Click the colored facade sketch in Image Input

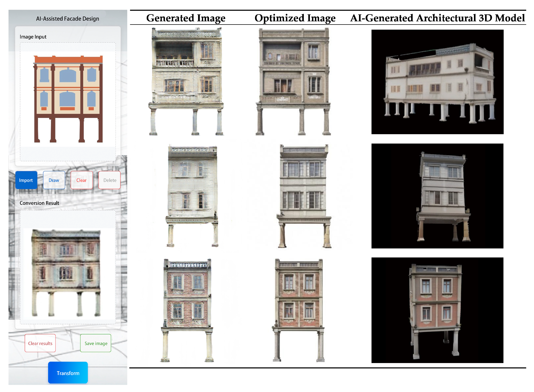pos(68,99)
